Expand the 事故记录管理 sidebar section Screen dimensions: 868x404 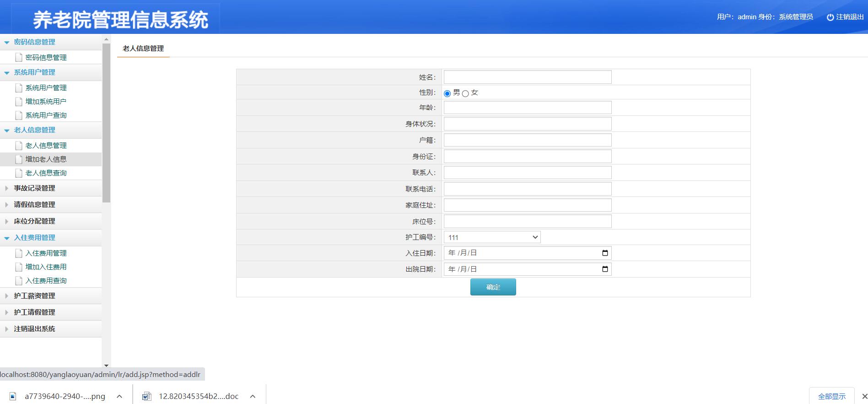tap(6, 188)
